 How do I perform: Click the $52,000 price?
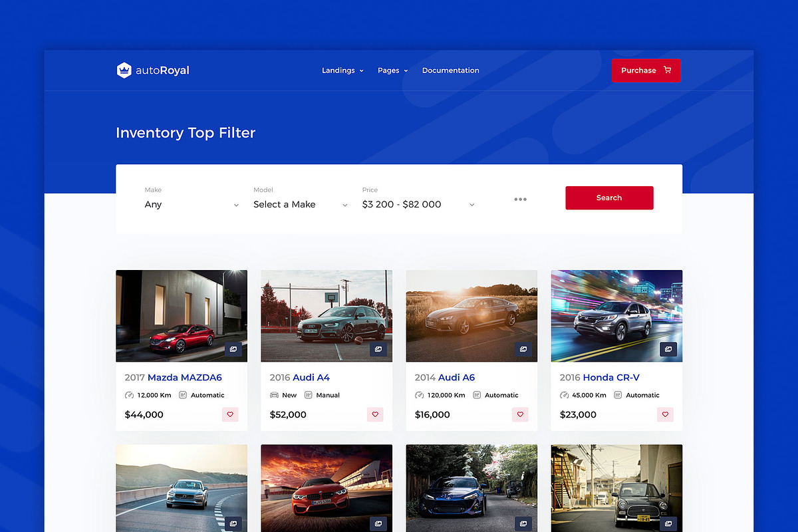288,415
